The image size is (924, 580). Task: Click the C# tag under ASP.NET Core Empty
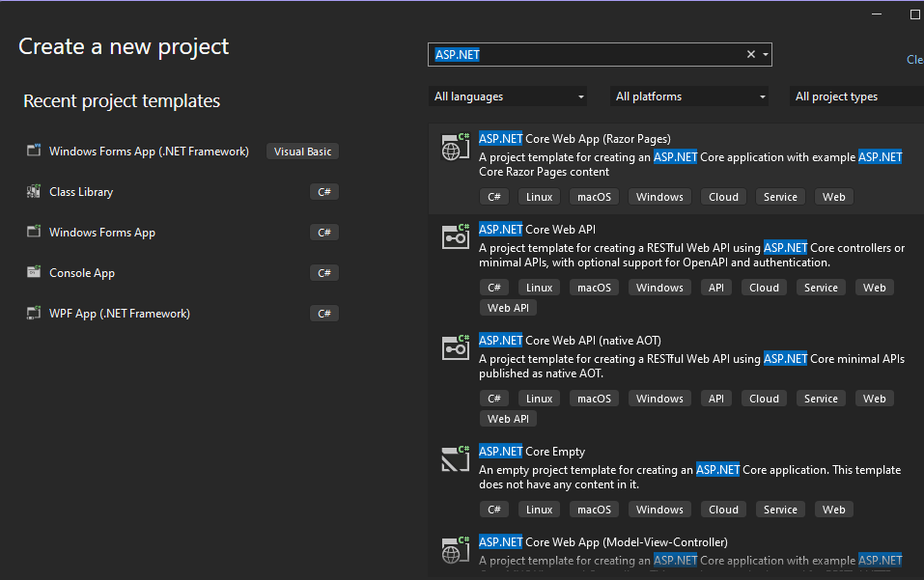pyautogui.click(x=493, y=510)
